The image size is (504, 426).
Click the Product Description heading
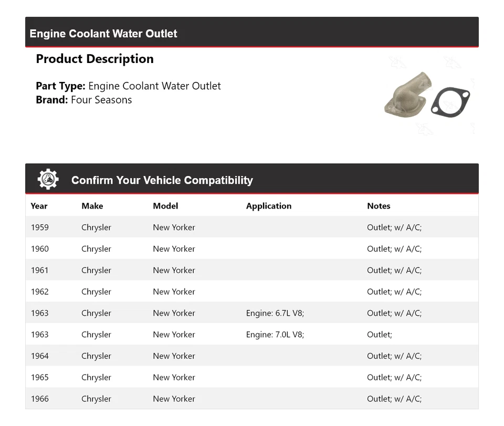(x=95, y=59)
